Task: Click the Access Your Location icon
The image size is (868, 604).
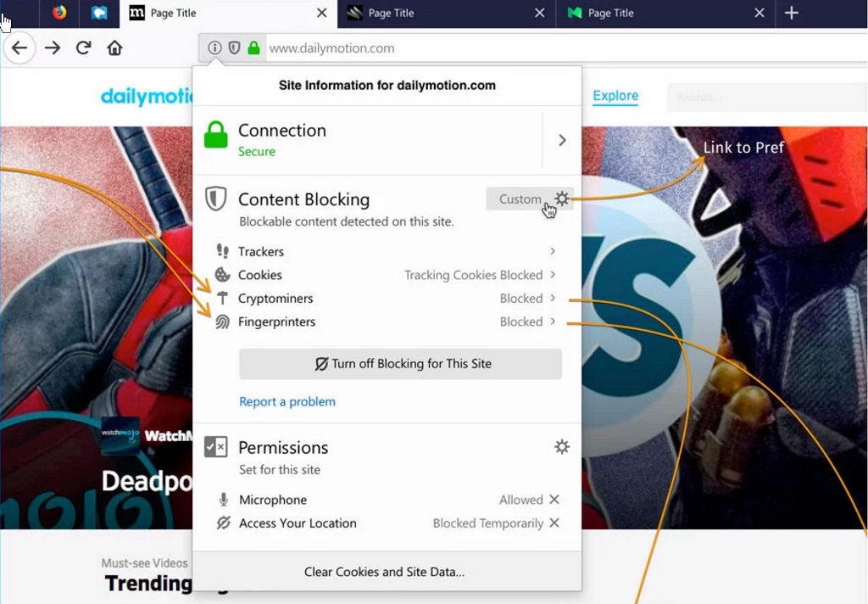Action: click(x=223, y=523)
